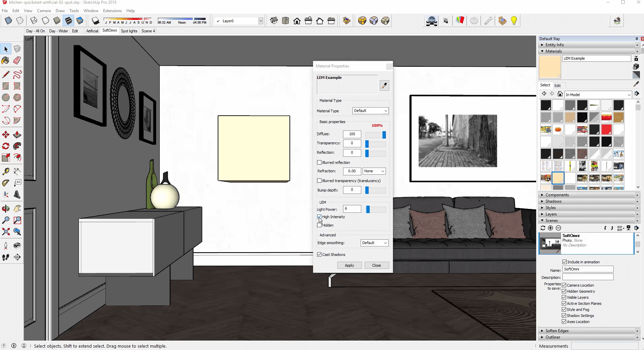Image resolution: width=644 pixels, height=350 pixels.
Task: Click the Create Material icon
Action: point(636,67)
